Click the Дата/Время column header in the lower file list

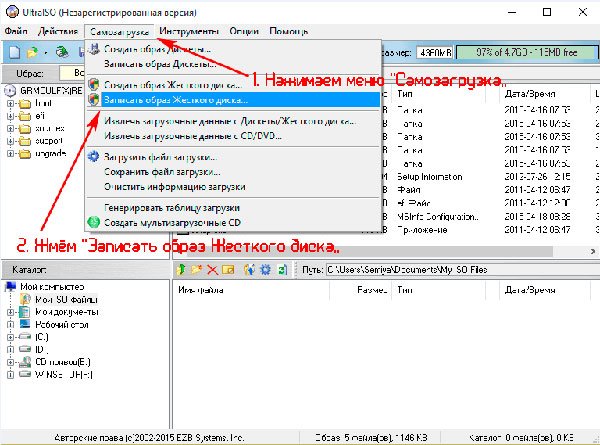tap(530, 290)
